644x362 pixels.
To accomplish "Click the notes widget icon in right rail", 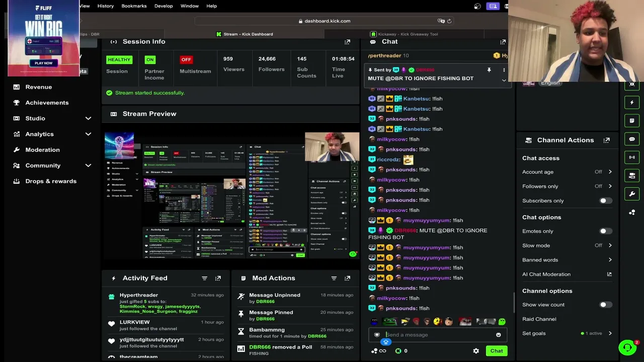I will [x=632, y=121].
